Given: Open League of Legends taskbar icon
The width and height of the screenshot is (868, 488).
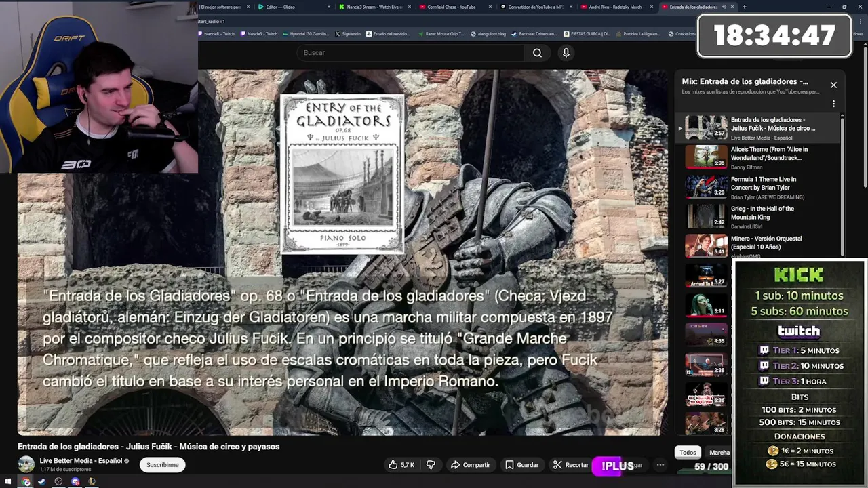Looking at the screenshot, I should point(92,481).
